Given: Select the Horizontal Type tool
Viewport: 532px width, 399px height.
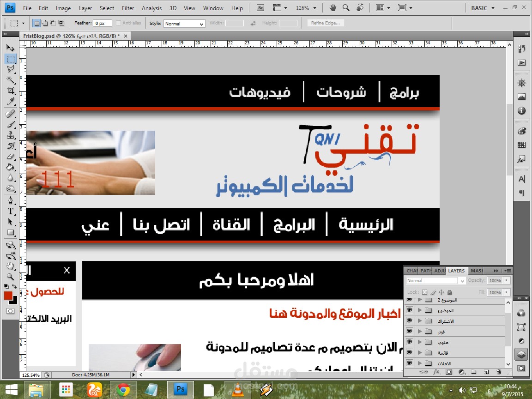Looking at the screenshot, I should point(11,211).
